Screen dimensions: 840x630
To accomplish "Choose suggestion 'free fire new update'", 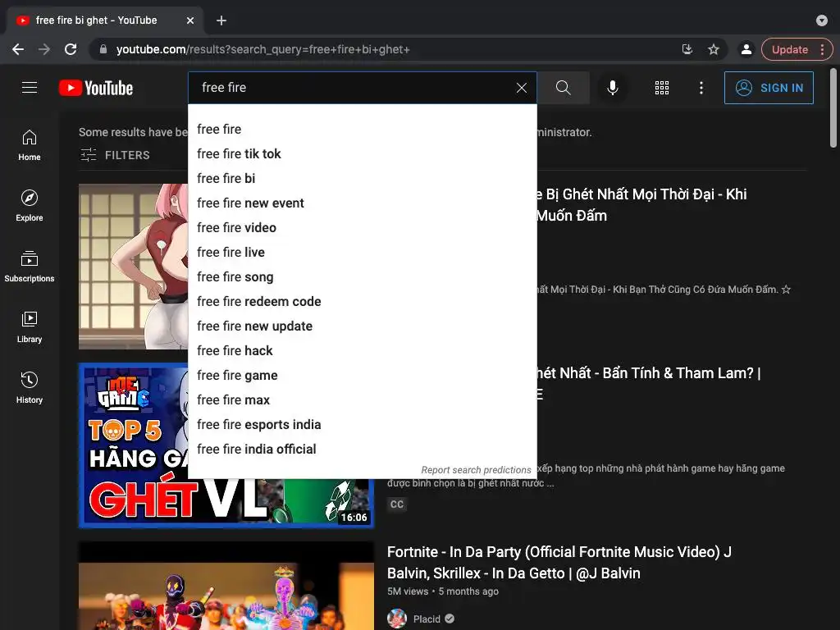I will click(x=363, y=326).
